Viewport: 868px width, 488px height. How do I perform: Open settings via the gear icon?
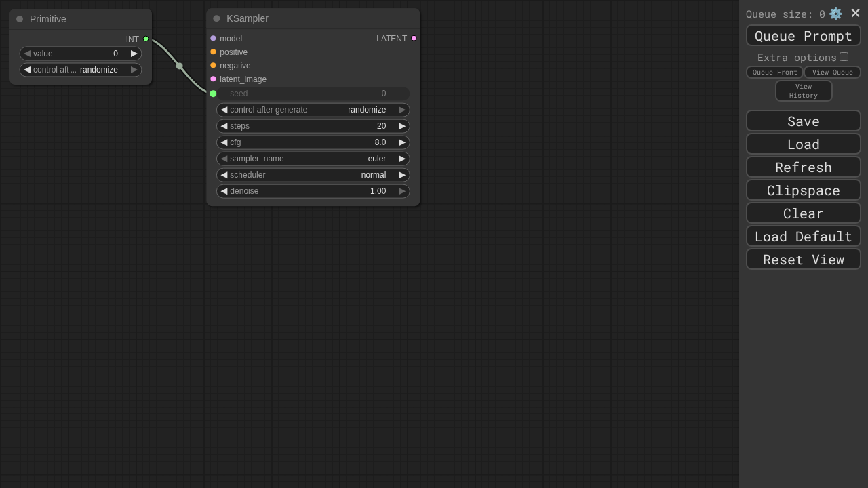[x=835, y=14]
